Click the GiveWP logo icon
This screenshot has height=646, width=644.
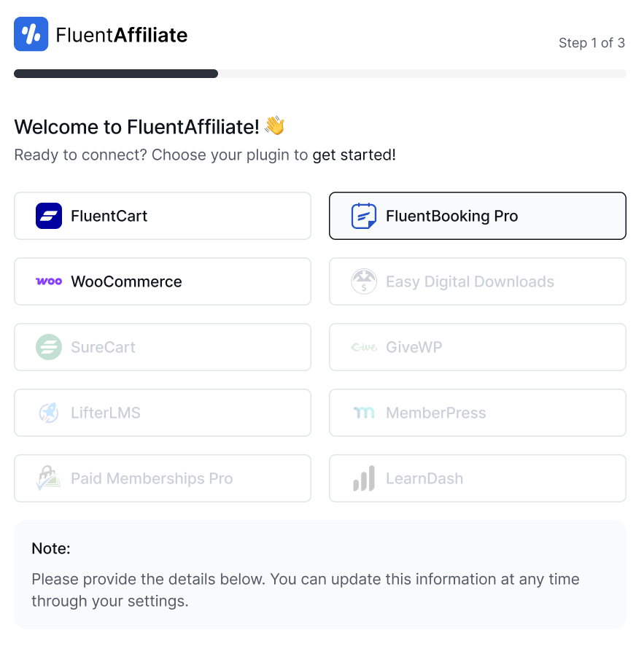tap(364, 347)
